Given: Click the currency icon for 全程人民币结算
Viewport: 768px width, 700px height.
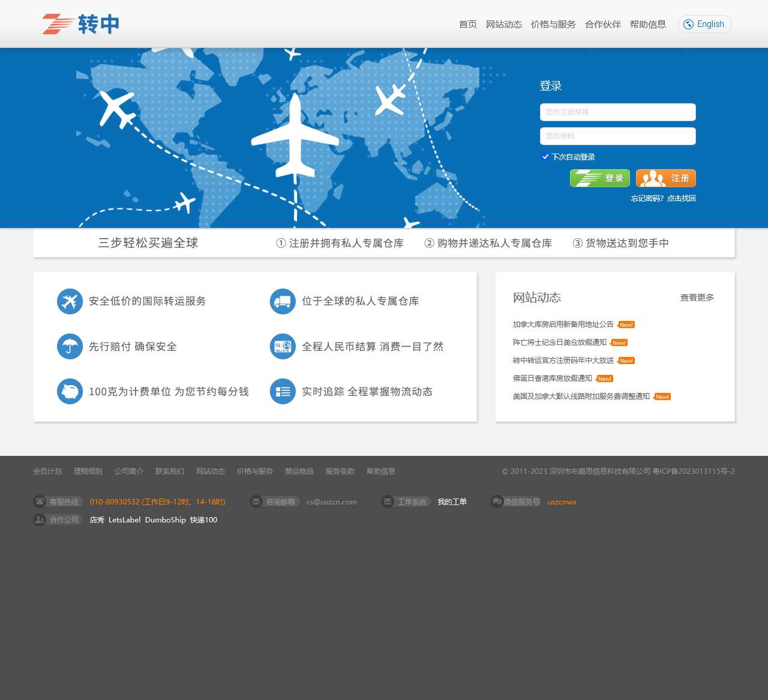Looking at the screenshot, I should tap(283, 347).
